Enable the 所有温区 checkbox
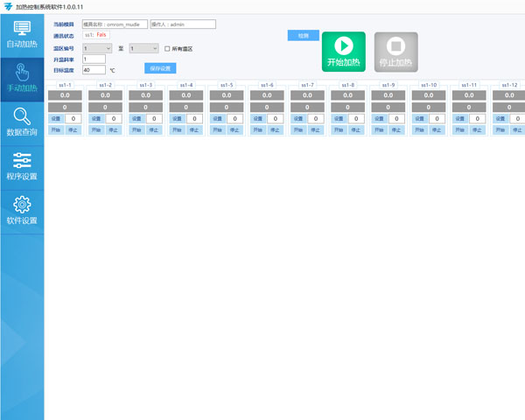 point(167,48)
